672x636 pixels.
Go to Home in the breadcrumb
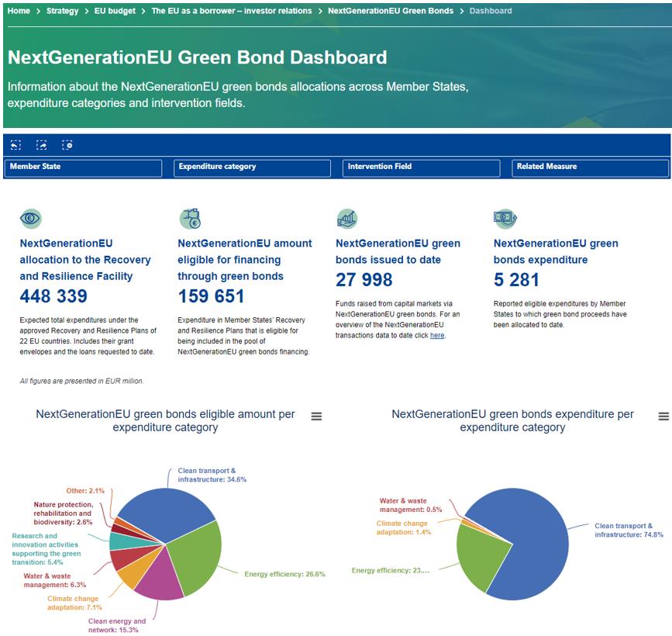pyautogui.click(x=19, y=11)
